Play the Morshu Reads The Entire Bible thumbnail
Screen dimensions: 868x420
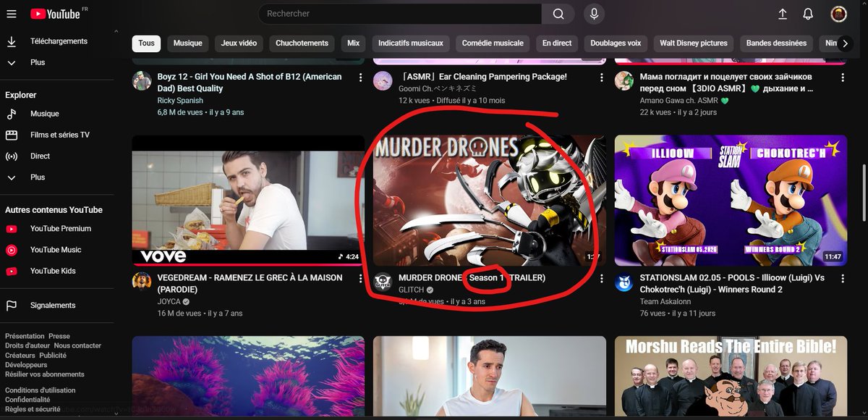click(x=731, y=377)
